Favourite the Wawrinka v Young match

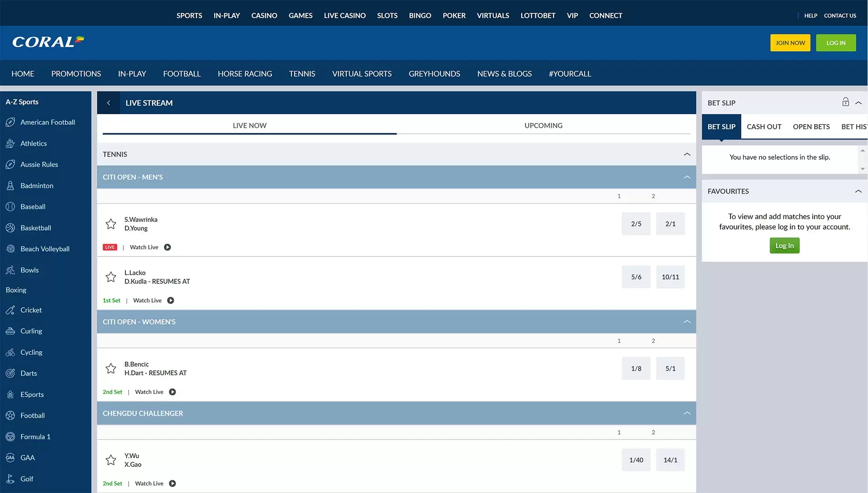[x=111, y=224]
